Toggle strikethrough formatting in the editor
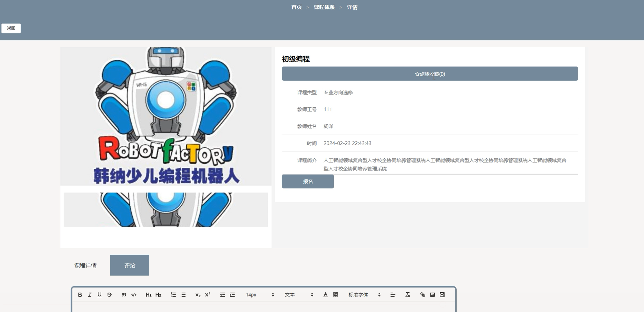Image resolution: width=644 pixels, height=312 pixels. [x=109, y=295]
